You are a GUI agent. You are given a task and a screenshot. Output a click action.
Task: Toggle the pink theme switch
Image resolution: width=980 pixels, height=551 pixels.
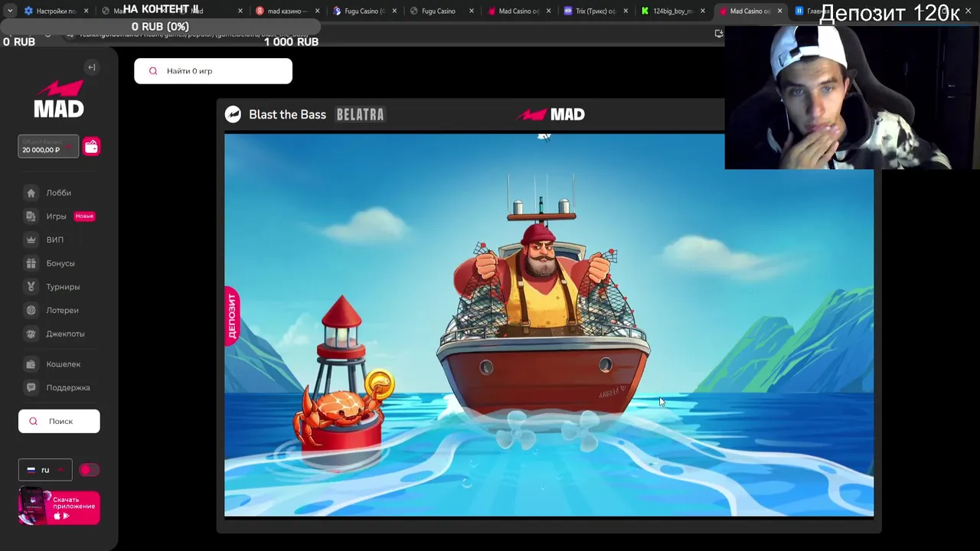[x=89, y=470]
